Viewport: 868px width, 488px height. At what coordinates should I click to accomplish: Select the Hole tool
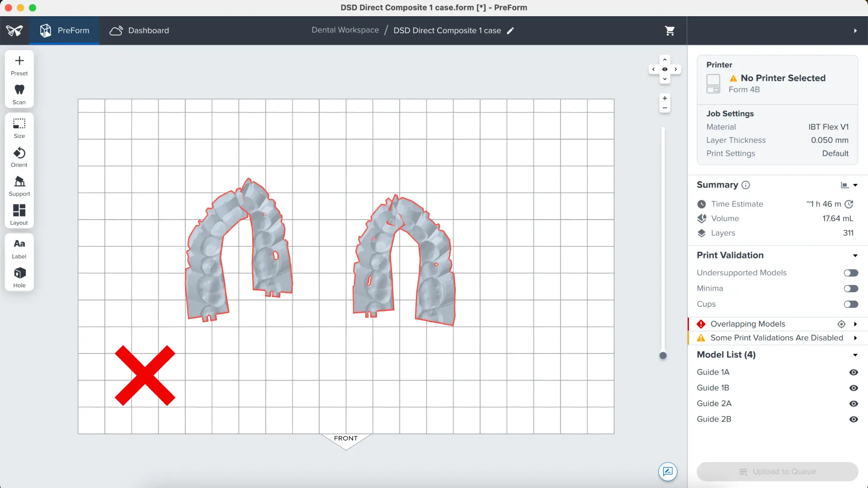(19, 277)
